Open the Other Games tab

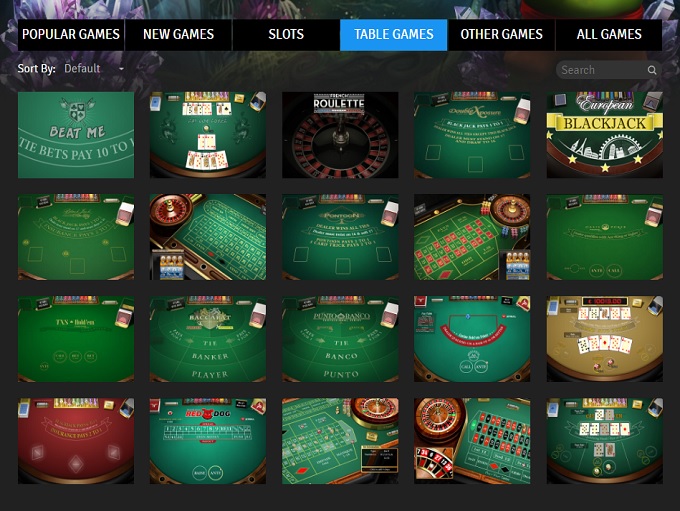(x=501, y=35)
